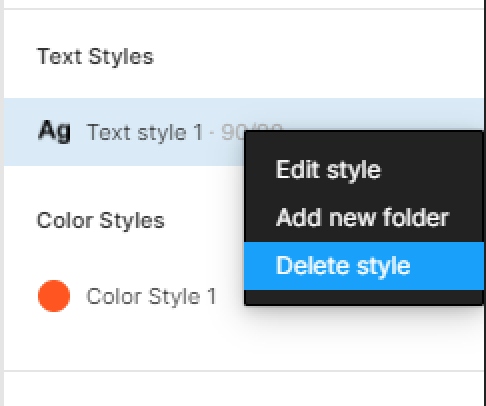Select the Text style 1 label
Viewport: 486px width, 406px height.
click(x=144, y=133)
